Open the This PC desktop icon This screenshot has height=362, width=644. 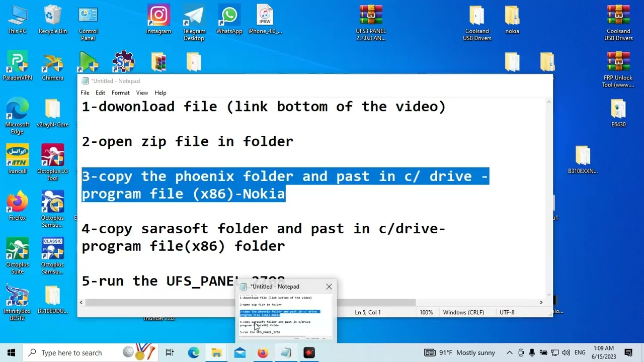pos(17,20)
